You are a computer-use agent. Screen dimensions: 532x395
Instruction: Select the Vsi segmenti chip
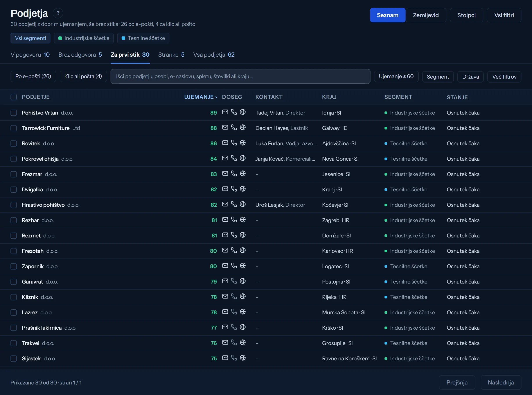[30, 38]
